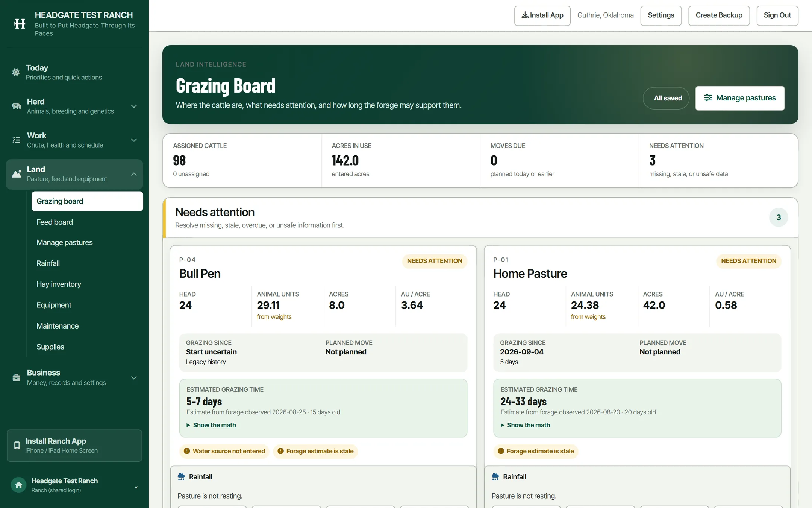Click the Bull Pen pasture title
The height and width of the screenshot is (508, 812).
[x=200, y=274]
